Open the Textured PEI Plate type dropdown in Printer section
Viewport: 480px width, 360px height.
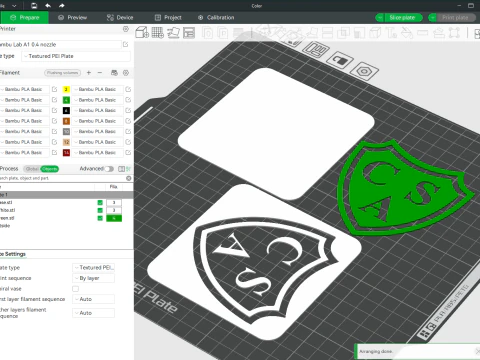pyautogui.click(x=76, y=56)
